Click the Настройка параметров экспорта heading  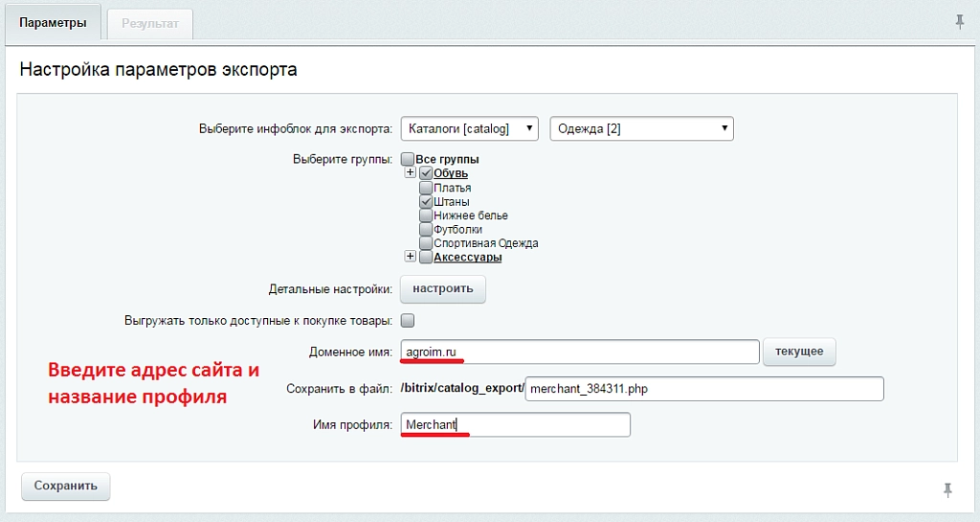[158, 69]
